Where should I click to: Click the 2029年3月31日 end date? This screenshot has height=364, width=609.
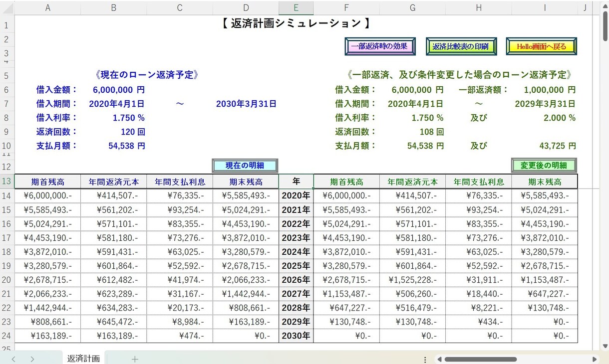tap(545, 104)
